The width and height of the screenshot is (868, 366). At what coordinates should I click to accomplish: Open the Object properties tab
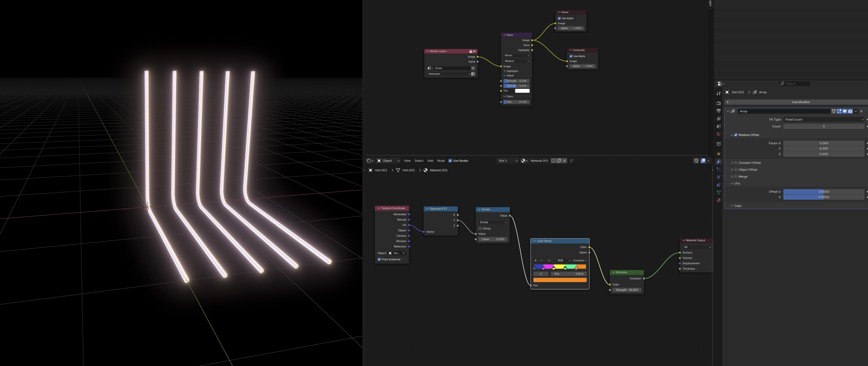tap(718, 154)
